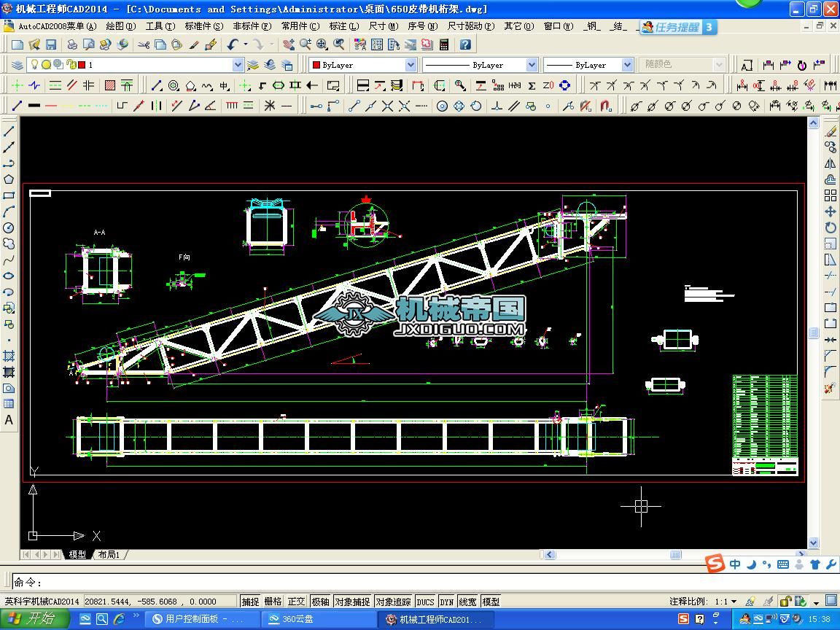840x630 pixels.
Task: Click the Zoom Realtime icon
Action: [x=306, y=44]
